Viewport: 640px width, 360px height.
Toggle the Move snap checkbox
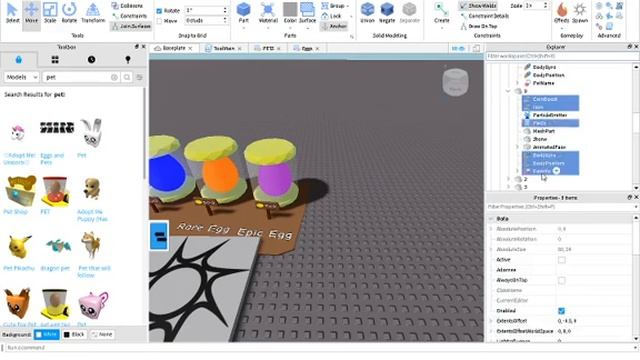click(160, 21)
